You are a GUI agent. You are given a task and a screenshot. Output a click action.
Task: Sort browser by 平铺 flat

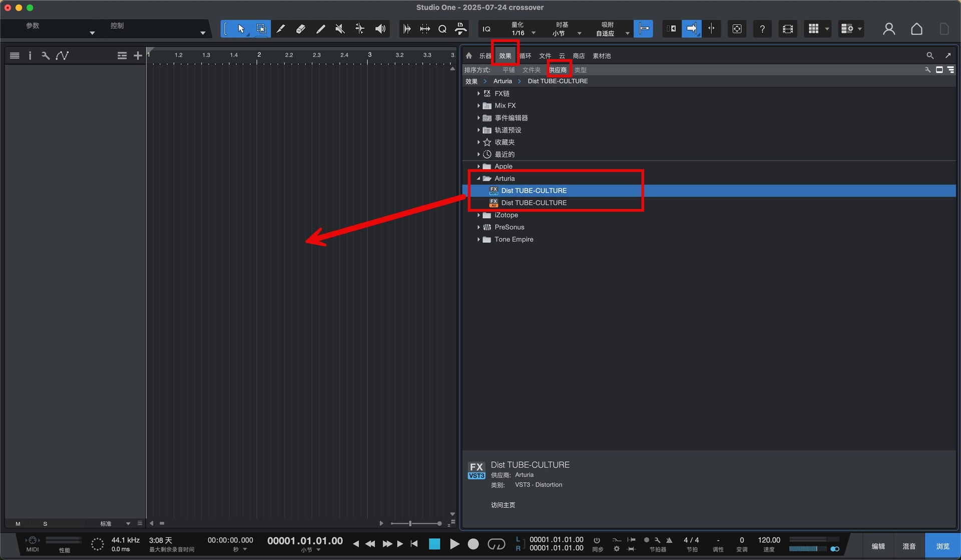click(509, 70)
